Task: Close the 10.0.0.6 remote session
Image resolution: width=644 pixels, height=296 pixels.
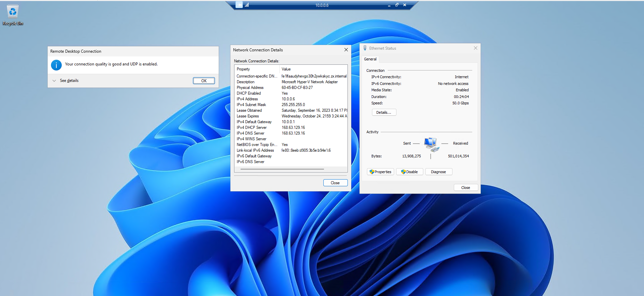Action: tap(405, 5)
